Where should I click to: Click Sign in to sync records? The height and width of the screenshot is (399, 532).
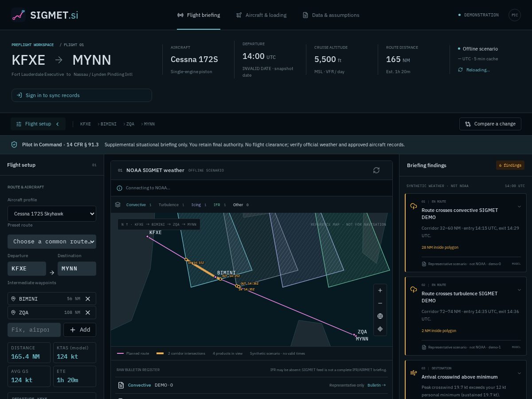pyautogui.click(x=82, y=95)
